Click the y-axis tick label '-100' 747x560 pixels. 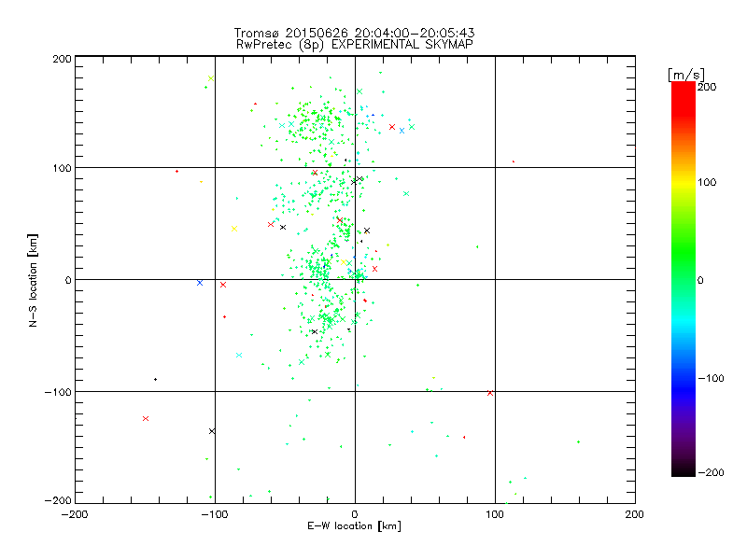(x=58, y=392)
